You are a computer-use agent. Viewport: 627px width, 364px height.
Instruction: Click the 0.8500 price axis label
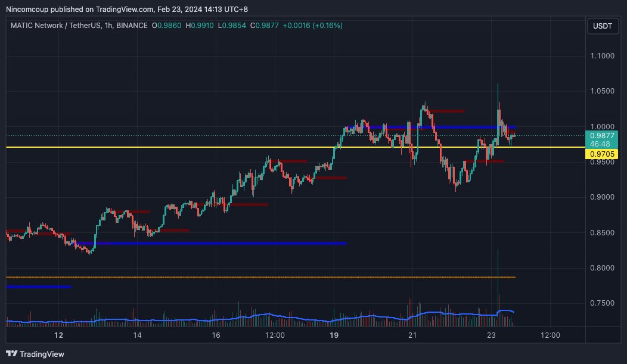tap(602, 232)
